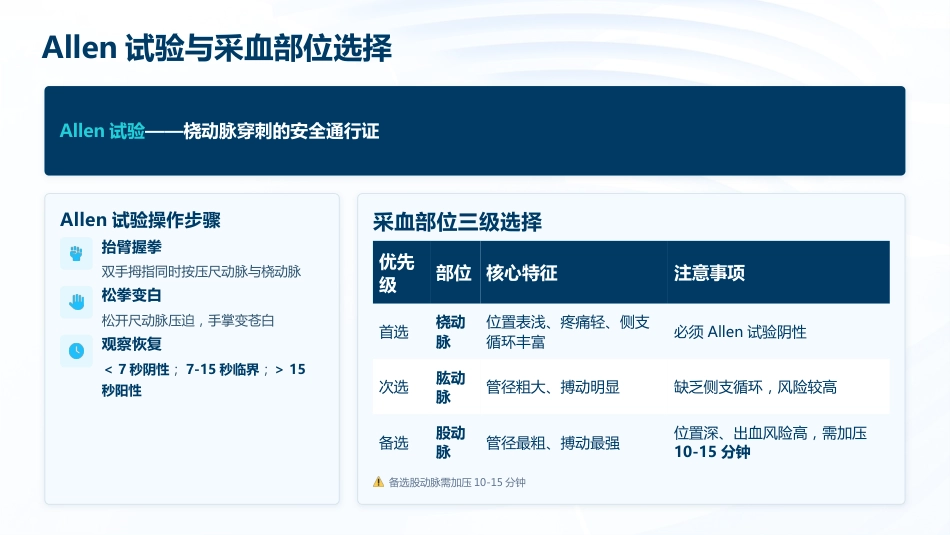Click description 双手拇指同时按压尺动脉与桡动脉
This screenshot has width=950, height=535.
coord(201,271)
